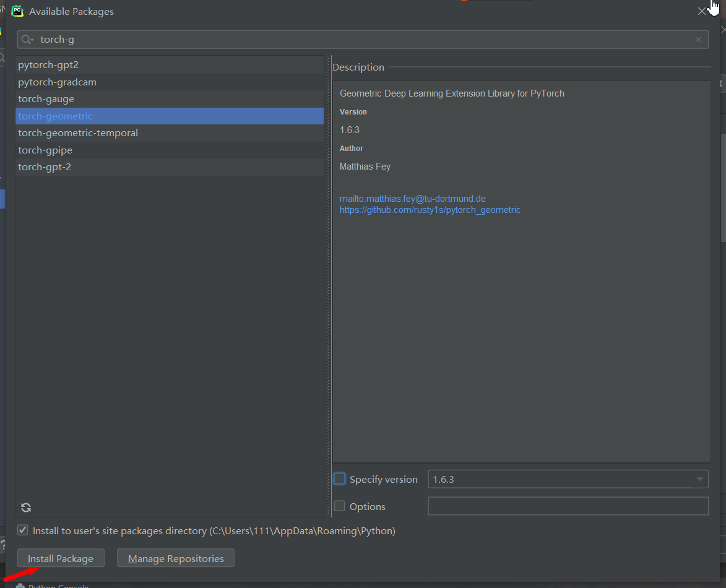Click the Geometric Deep Learning description text
This screenshot has width=726, height=588.
[452, 93]
